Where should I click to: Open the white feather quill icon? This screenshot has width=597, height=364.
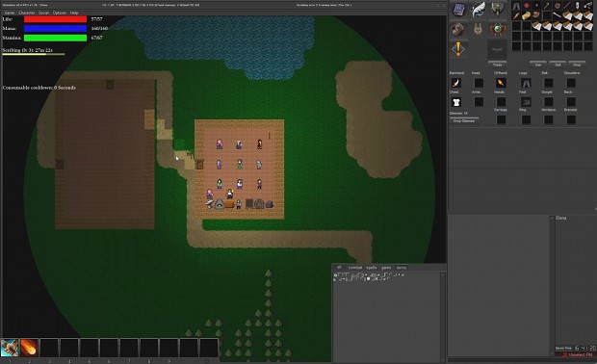coord(478,10)
